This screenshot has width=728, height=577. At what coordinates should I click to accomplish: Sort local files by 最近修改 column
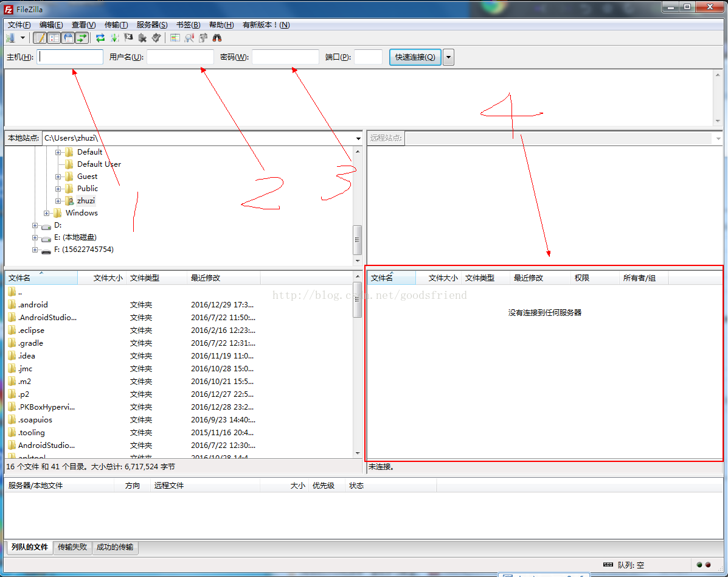(x=224, y=278)
